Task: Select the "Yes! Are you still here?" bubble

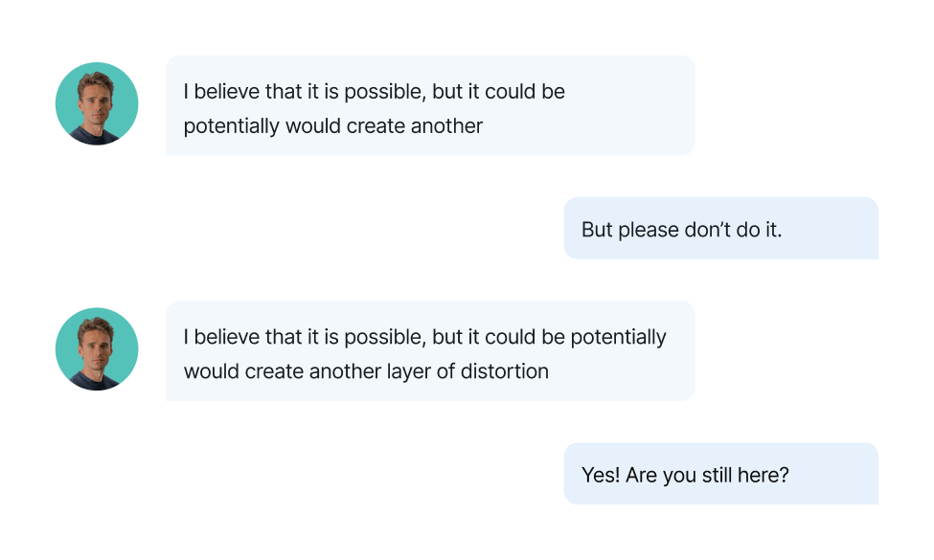Action: 720,474
